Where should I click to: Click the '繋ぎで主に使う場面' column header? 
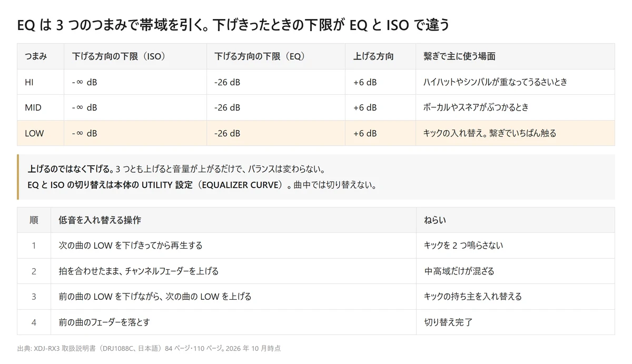pyautogui.click(x=515, y=56)
